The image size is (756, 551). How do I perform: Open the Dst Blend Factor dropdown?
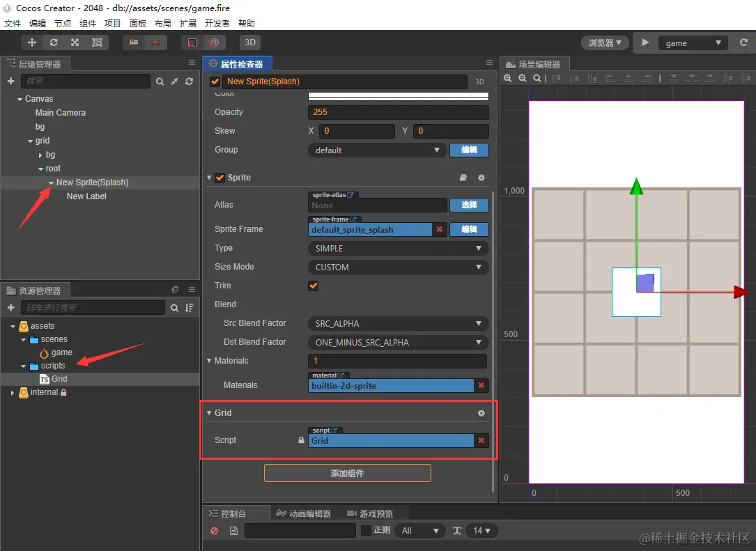tap(399, 342)
